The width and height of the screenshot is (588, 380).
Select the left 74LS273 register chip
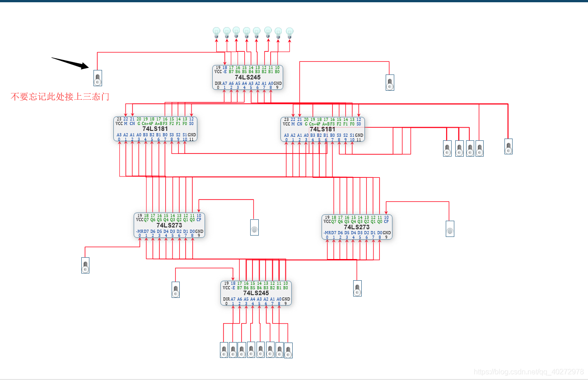click(169, 225)
